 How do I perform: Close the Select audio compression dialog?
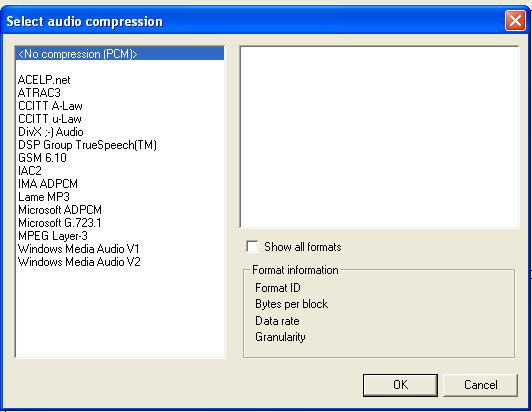click(515, 21)
